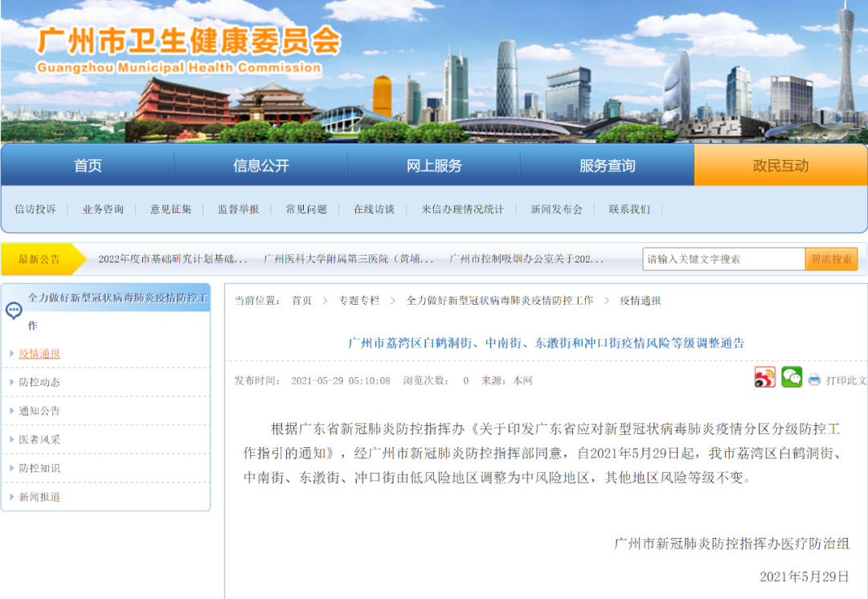Click the speech bubble icon in the sidebar
868x599 pixels.
click(x=12, y=309)
